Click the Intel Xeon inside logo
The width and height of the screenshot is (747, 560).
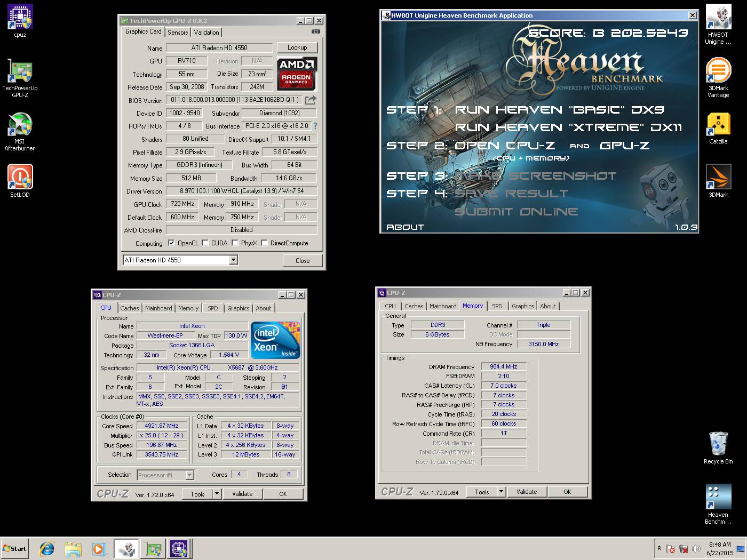275,340
